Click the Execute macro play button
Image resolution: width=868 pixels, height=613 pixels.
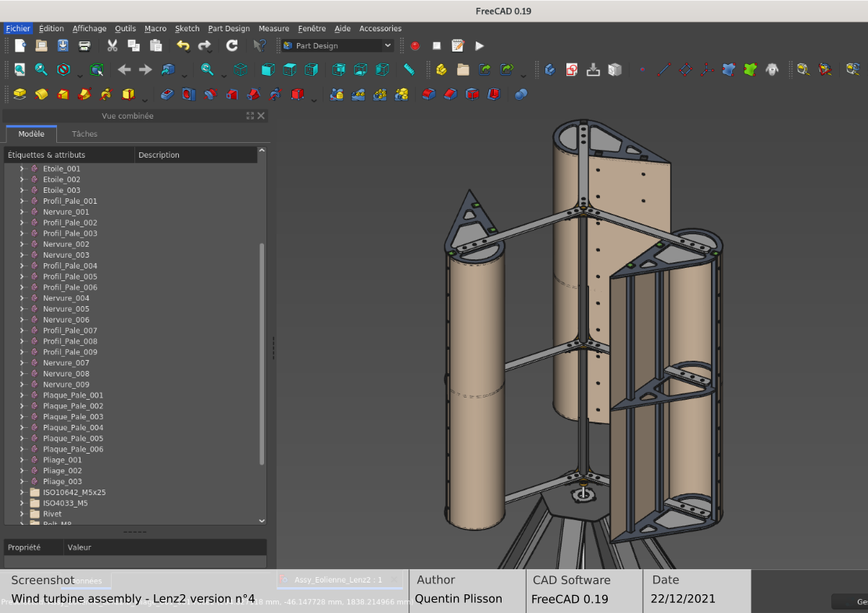coord(480,46)
